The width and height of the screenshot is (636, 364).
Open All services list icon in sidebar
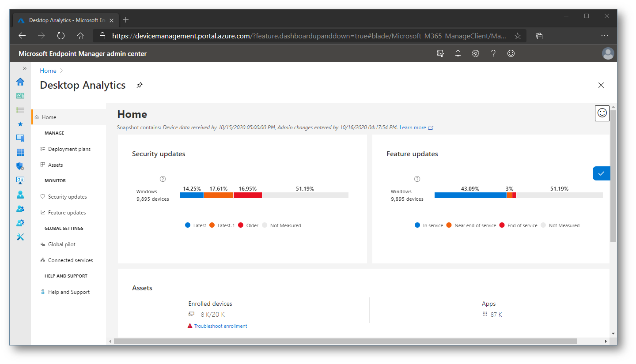click(20, 110)
